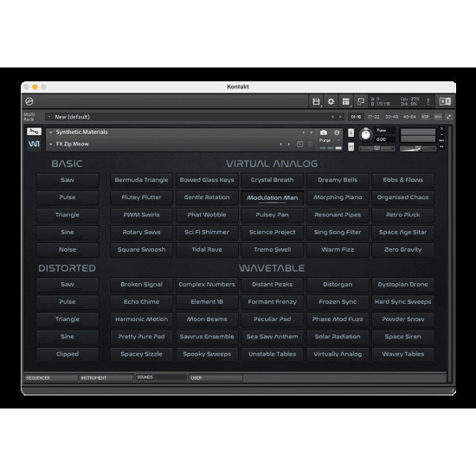Show rack page 49-64

tap(409, 117)
